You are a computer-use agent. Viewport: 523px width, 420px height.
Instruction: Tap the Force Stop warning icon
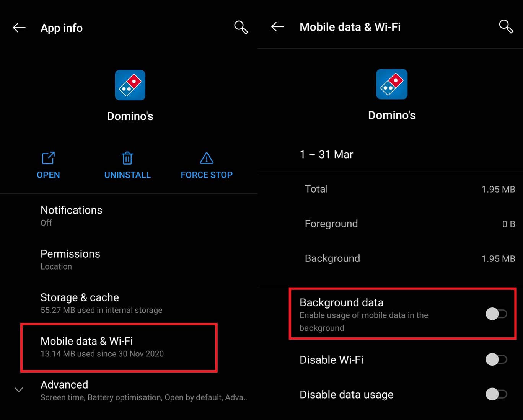[206, 158]
